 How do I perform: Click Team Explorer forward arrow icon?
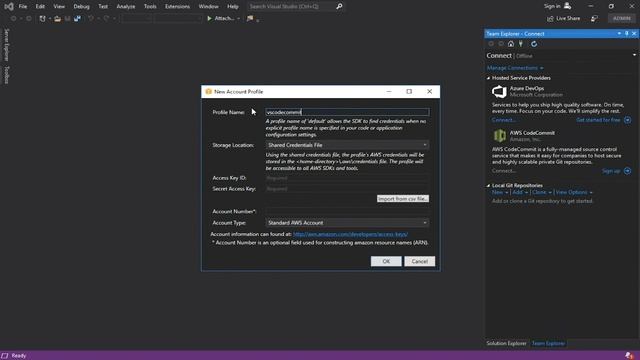click(x=501, y=44)
